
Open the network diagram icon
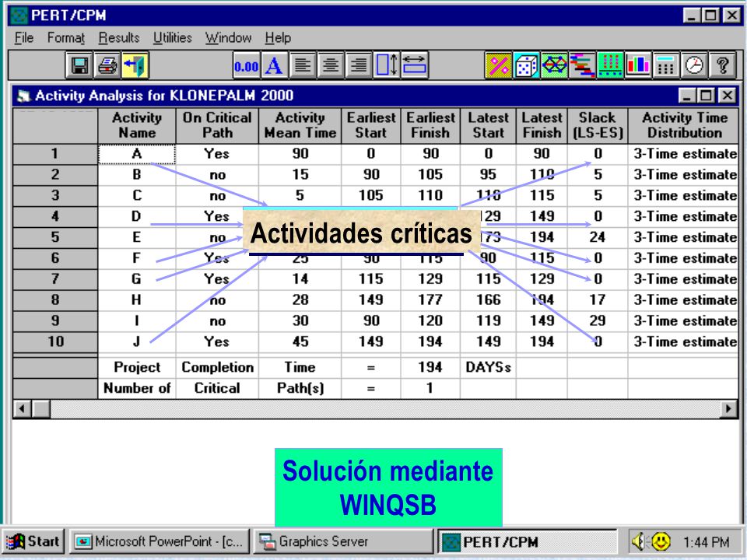(x=555, y=65)
